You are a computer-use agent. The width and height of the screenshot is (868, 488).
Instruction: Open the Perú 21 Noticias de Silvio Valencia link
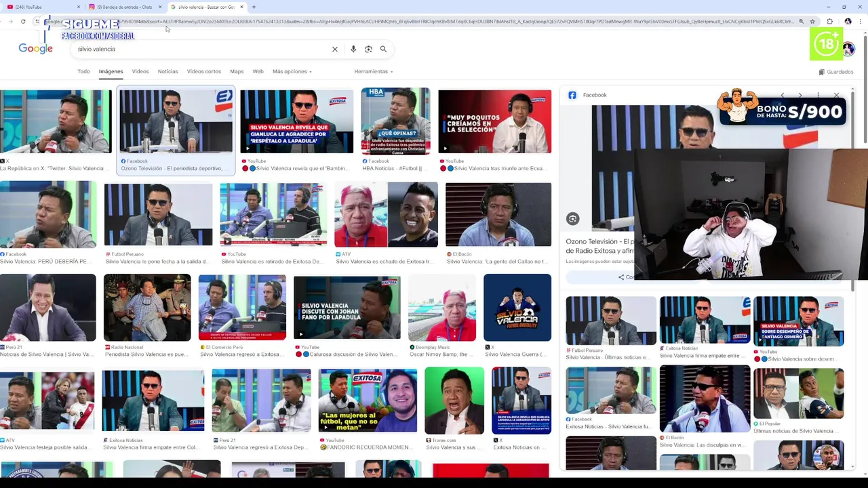click(47, 354)
